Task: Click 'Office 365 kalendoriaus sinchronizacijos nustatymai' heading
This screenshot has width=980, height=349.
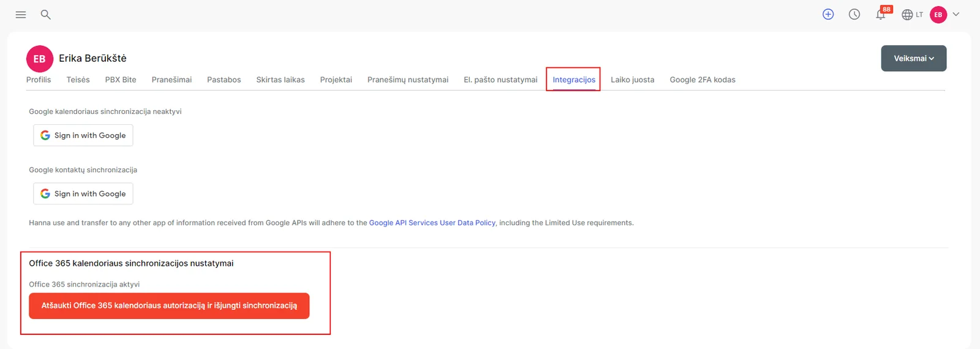Action: 131,263
